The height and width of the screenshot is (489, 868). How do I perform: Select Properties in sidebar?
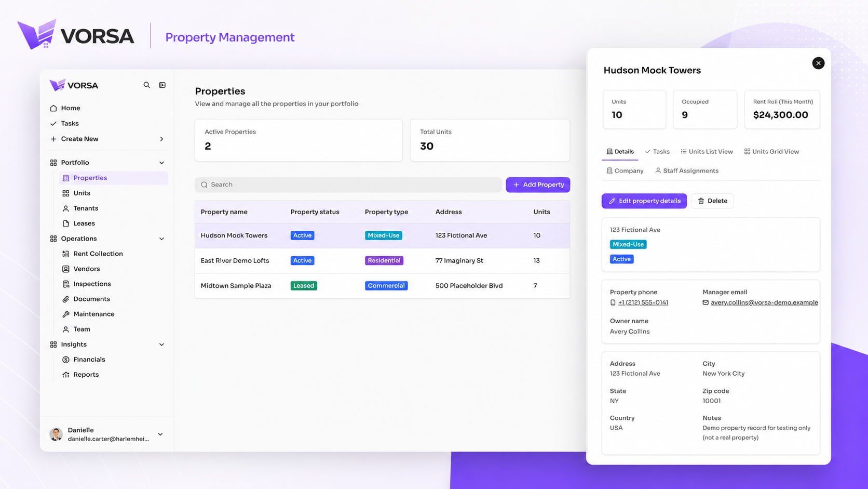114,178
